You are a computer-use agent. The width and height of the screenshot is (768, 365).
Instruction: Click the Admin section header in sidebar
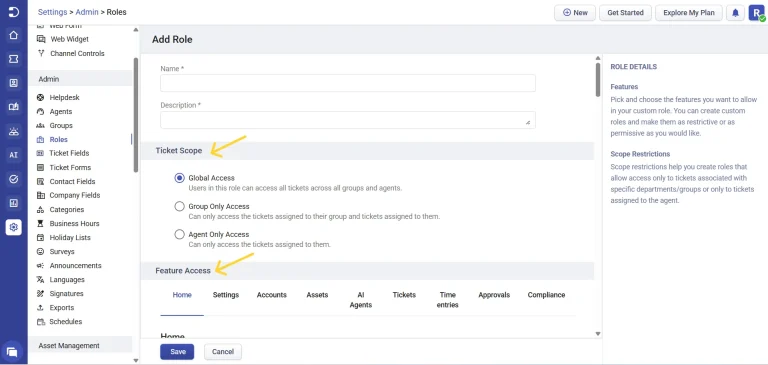(x=80, y=79)
